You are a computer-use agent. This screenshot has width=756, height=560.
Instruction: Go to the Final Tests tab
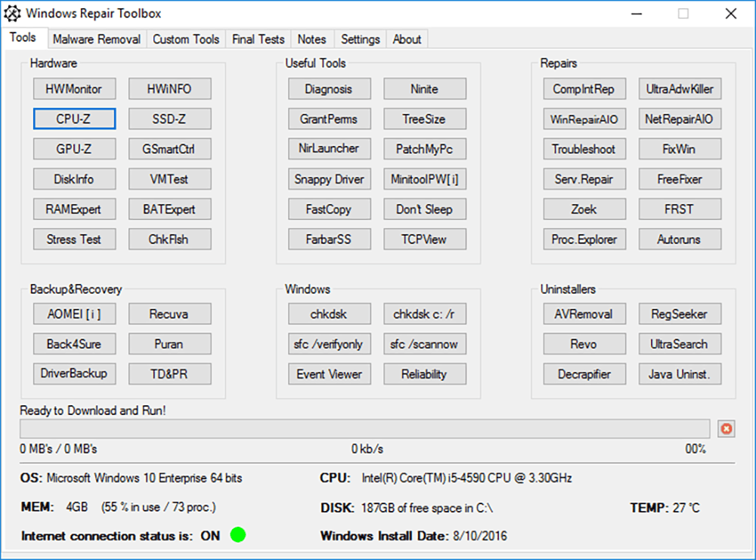coord(258,39)
